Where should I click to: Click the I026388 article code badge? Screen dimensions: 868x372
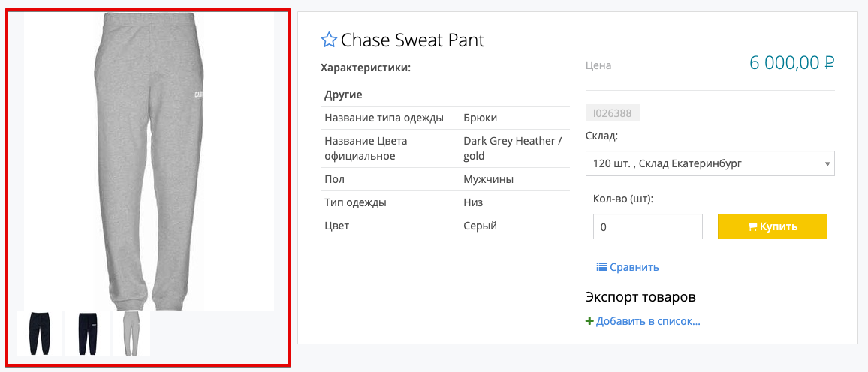tap(612, 113)
